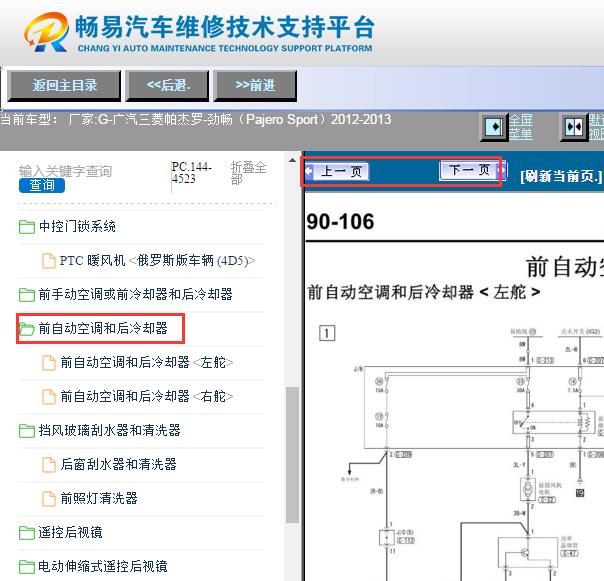The height and width of the screenshot is (581, 604).
Task: Click the split view icon beside 全屏菜单
Action: (574, 127)
